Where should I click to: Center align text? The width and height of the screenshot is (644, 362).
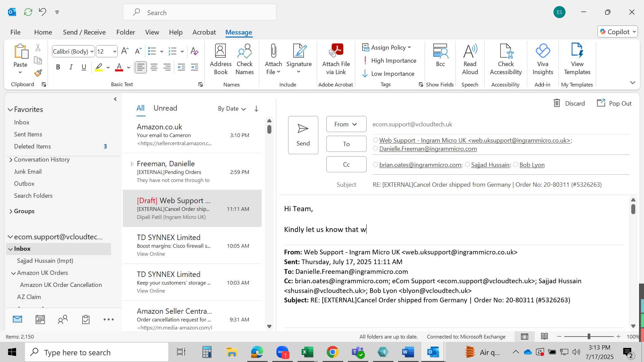pyautogui.click(x=154, y=67)
